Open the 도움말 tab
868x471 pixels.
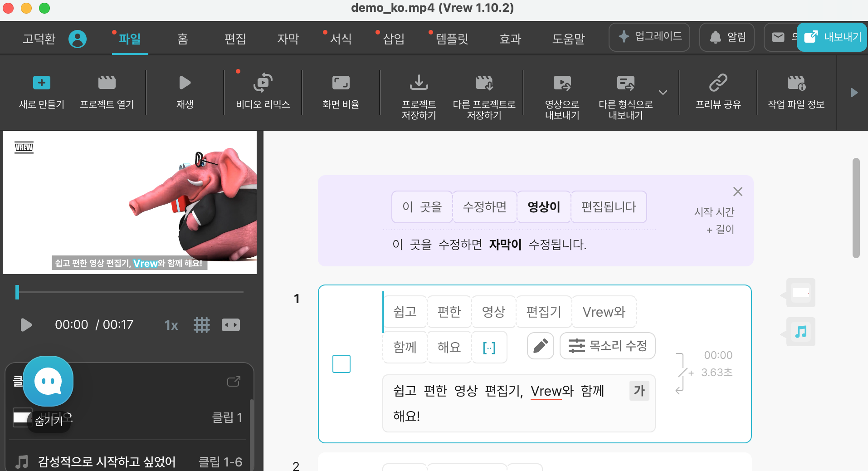click(568, 39)
